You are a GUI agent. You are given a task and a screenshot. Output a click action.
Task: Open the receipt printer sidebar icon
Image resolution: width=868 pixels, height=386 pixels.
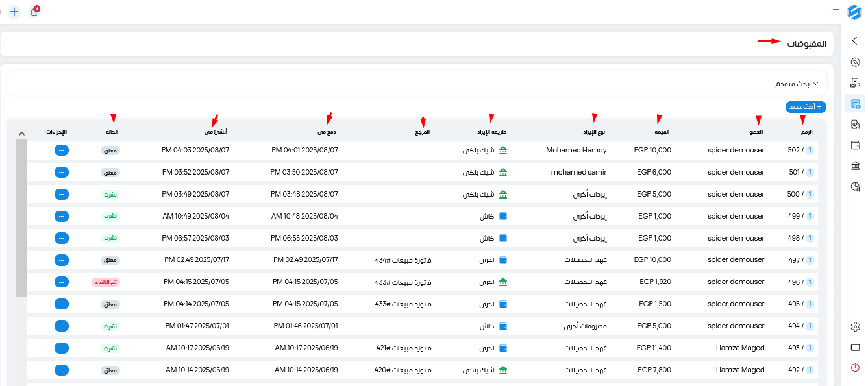(855, 83)
